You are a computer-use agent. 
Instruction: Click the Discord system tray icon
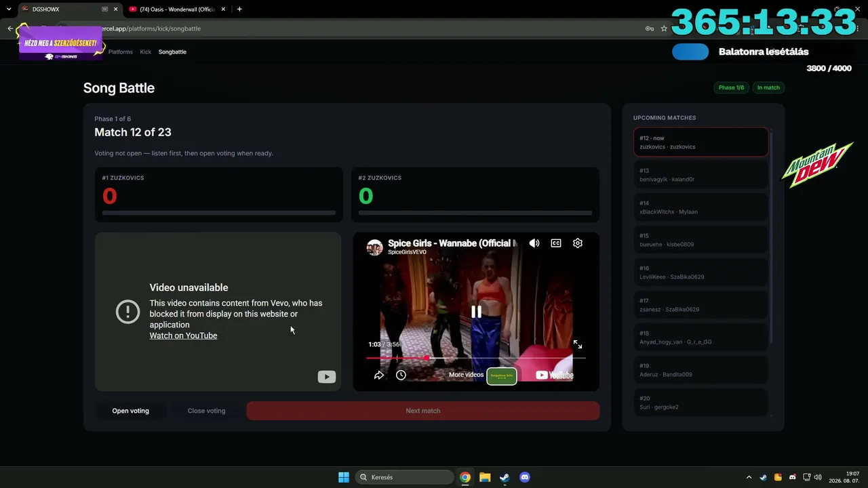(x=793, y=477)
